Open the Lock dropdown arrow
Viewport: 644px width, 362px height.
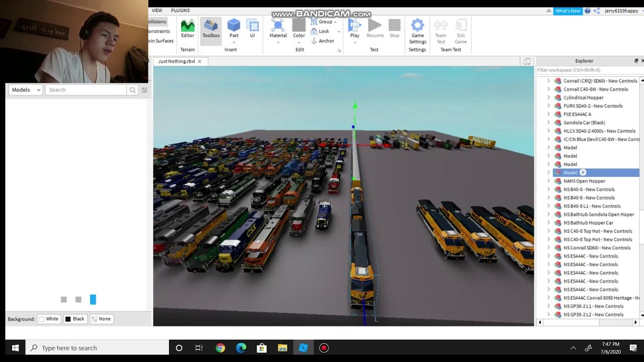coord(339,32)
